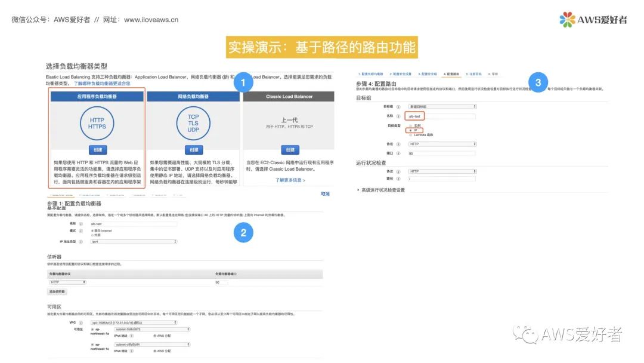644x363 pixels.
Task: Open the 了解哪种负载均衡器更适合您 link
Action: [x=102, y=84]
